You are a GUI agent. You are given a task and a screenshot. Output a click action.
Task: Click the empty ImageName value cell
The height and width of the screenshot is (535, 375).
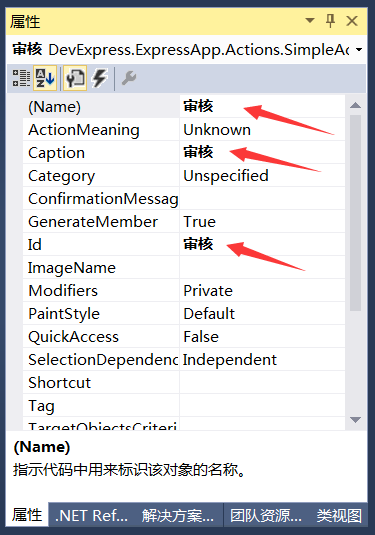pos(262,268)
